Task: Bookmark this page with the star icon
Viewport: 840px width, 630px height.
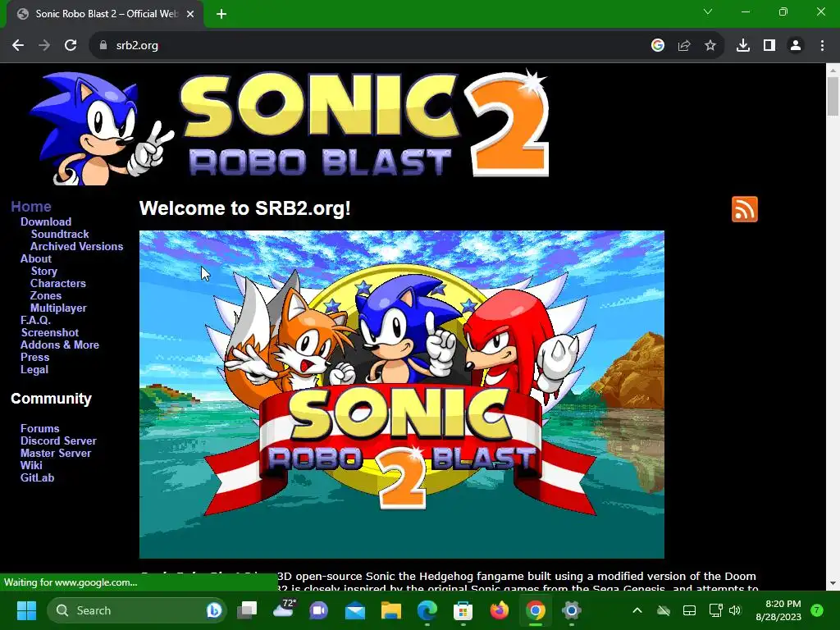Action: pos(710,46)
